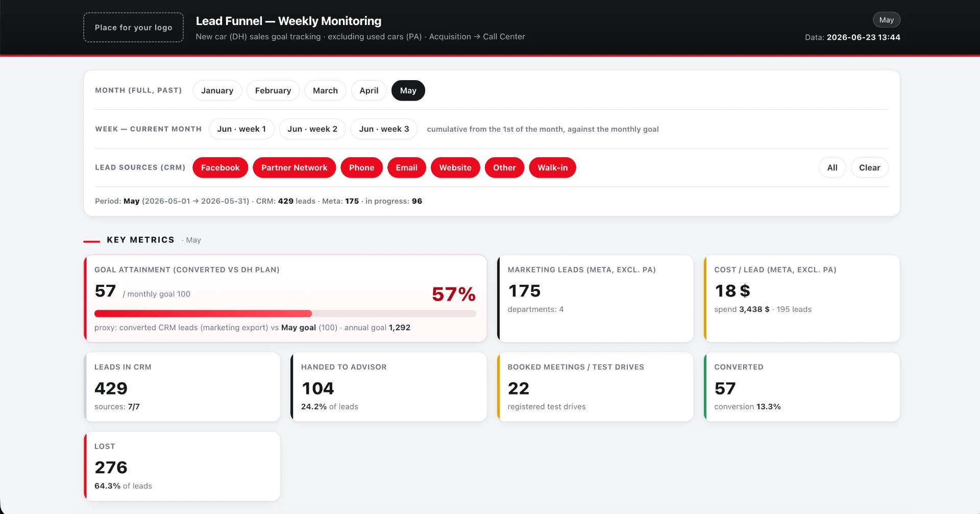This screenshot has height=514, width=980.
Task: Open the Jun week 3 period
Action: coord(384,129)
